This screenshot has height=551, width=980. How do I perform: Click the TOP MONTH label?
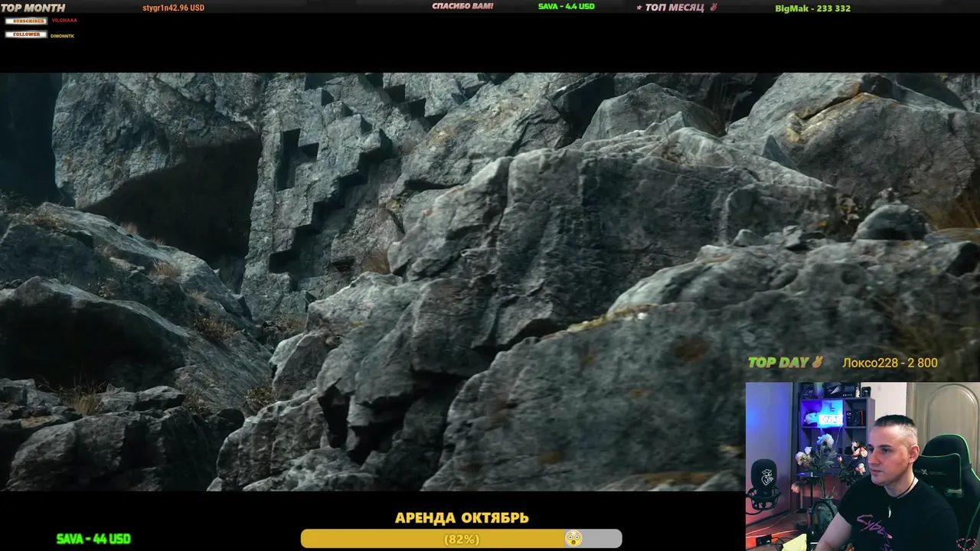click(x=33, y=8)
